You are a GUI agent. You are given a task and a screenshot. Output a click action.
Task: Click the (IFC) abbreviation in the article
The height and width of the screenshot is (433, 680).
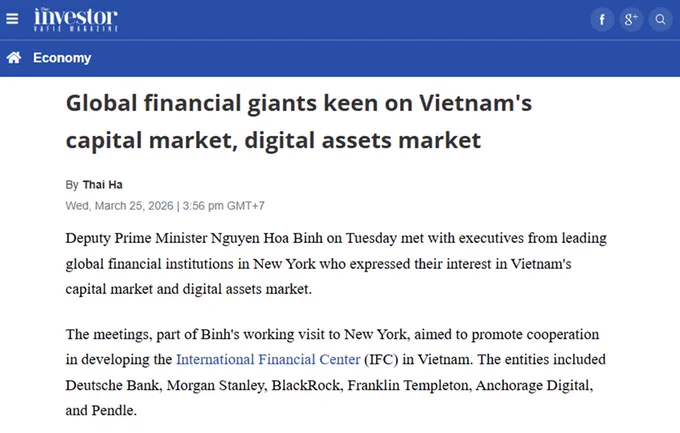pyautogui.click(x=381, y=360)
